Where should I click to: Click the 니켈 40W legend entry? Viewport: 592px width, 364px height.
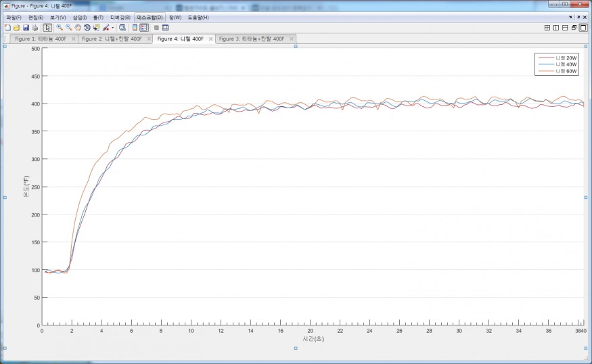557,64
